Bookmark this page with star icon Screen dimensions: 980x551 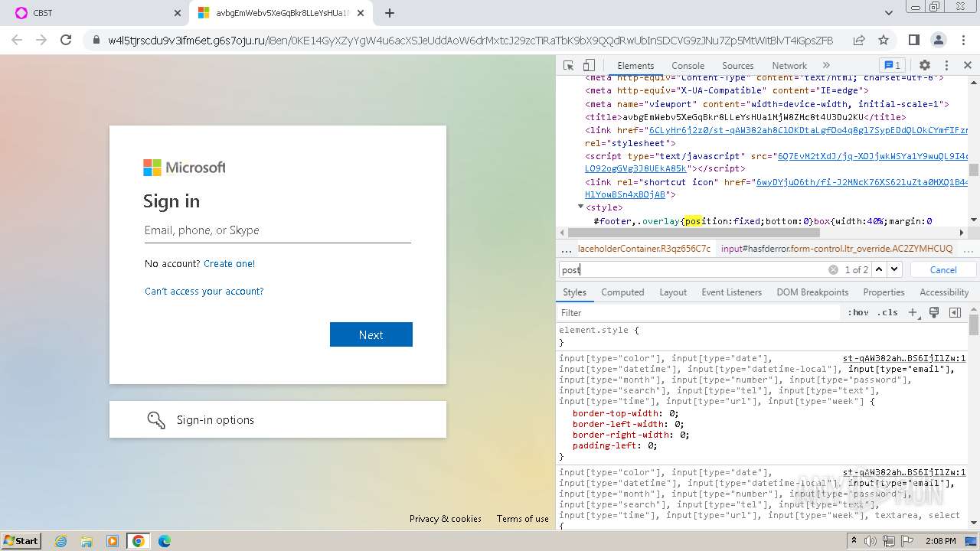pyautogui.click(x=884, y=40)
